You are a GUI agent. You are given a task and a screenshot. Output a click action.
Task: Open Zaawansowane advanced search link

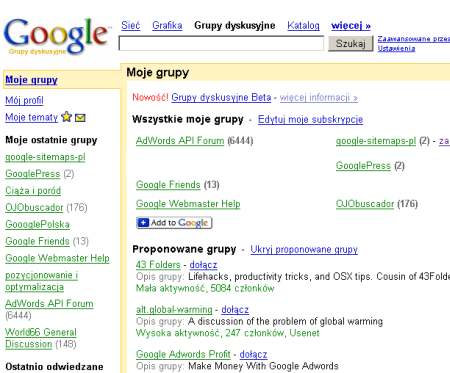click(413, 39)
